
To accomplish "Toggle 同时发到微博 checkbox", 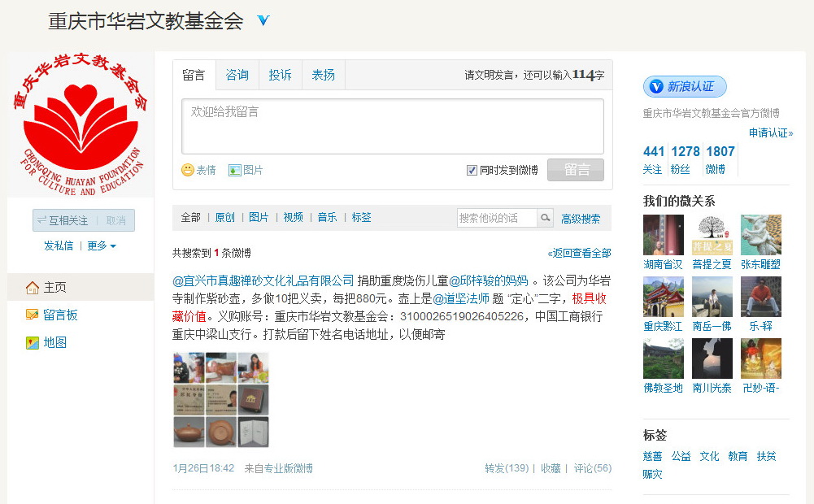I will (472, 170).
